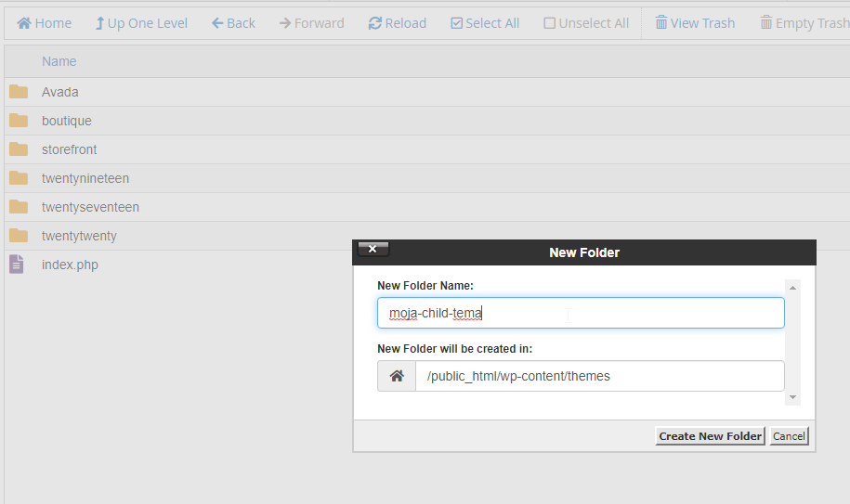Click the storefront folder name

tap(70, 149)
